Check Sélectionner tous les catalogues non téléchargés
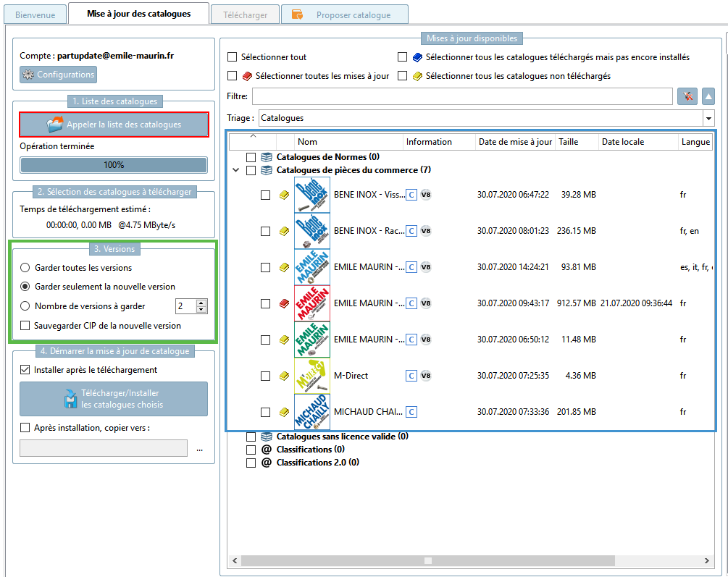 403,76
